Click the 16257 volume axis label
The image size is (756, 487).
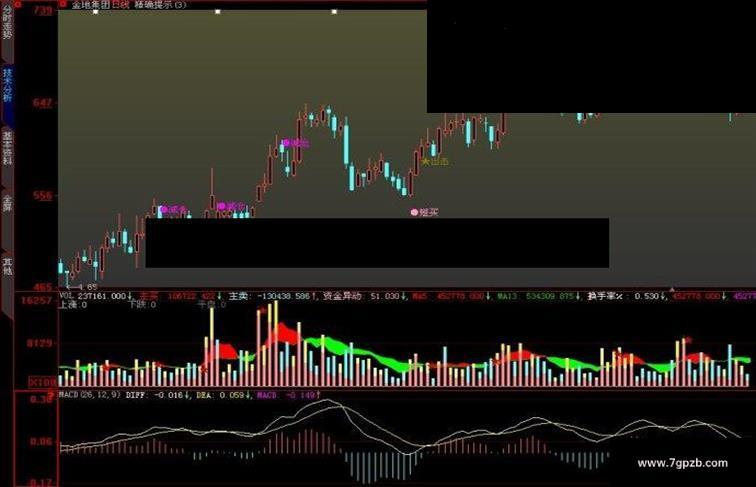tap(36, 300)
